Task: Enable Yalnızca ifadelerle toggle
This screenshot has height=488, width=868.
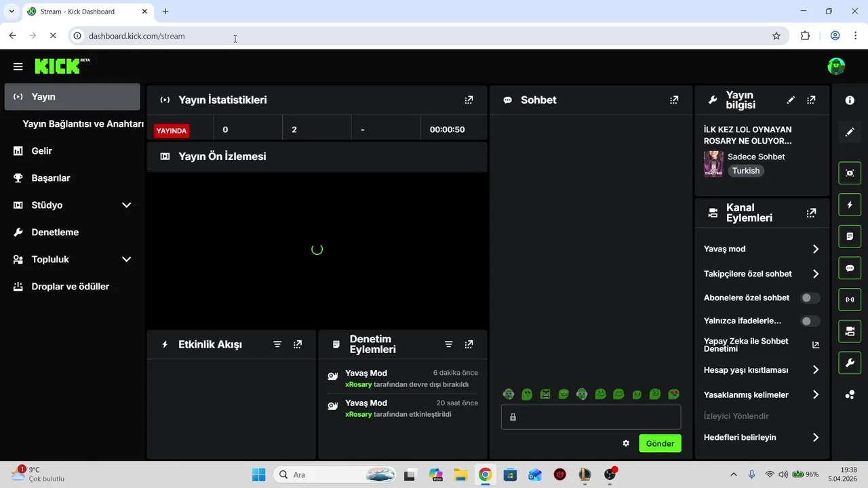Action: click(810, 321)
